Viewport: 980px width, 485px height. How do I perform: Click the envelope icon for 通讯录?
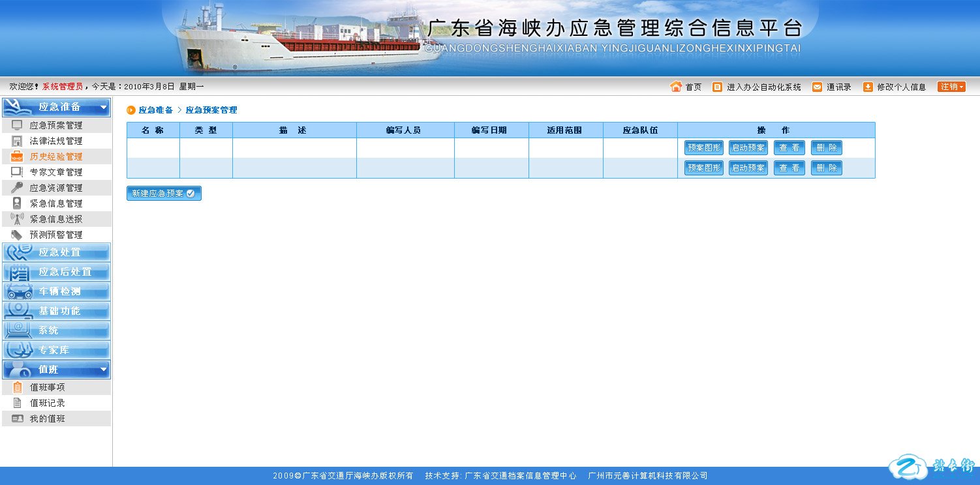point(817,87)
